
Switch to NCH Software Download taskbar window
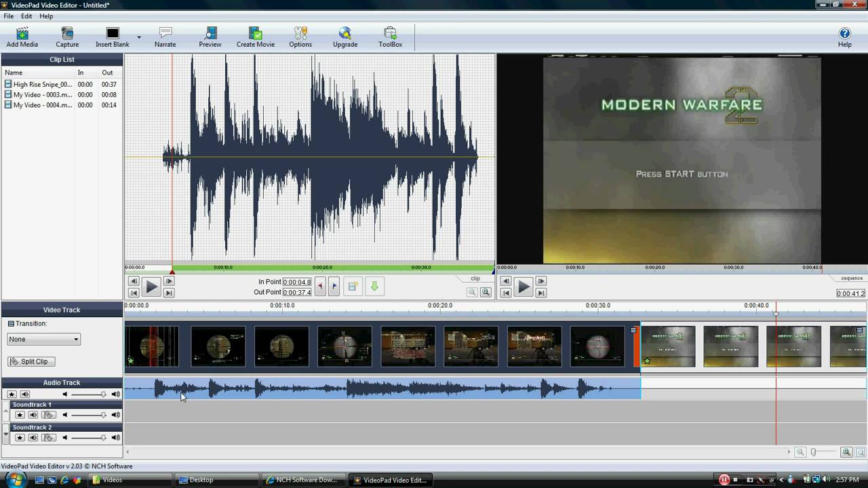click(x=302, y=480)
